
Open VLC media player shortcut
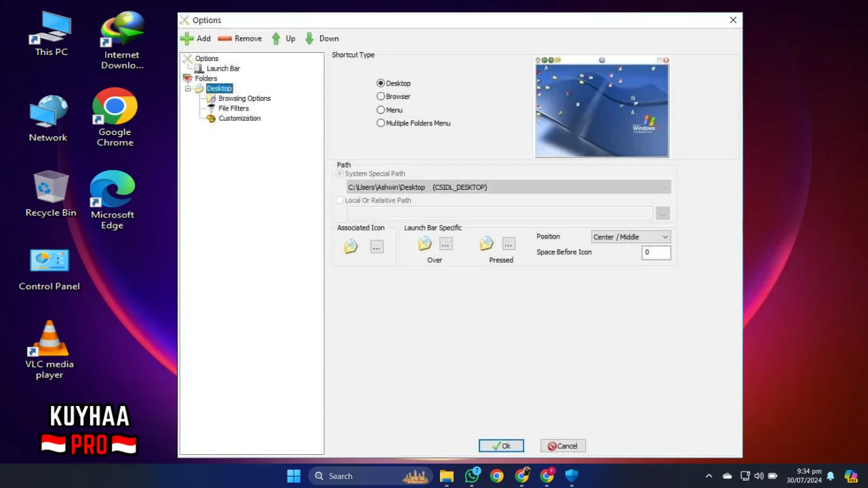pyautogui.click(x=50, y=350)
